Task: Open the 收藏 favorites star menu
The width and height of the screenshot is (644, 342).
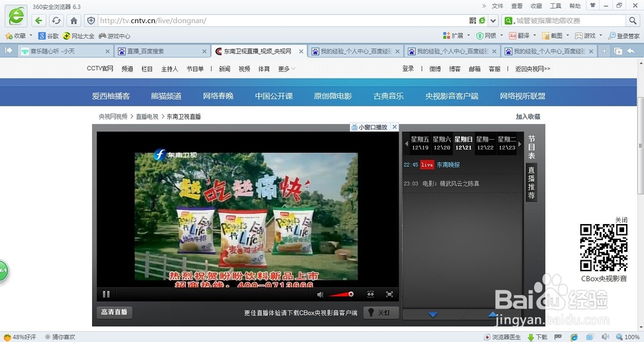Action: pos(19,35)
